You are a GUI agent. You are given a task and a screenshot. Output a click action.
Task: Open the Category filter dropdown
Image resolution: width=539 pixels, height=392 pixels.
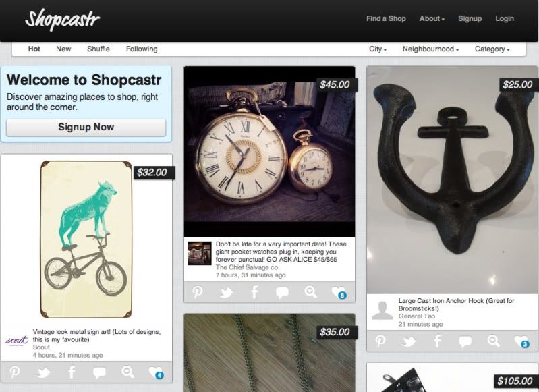[492, 49]
